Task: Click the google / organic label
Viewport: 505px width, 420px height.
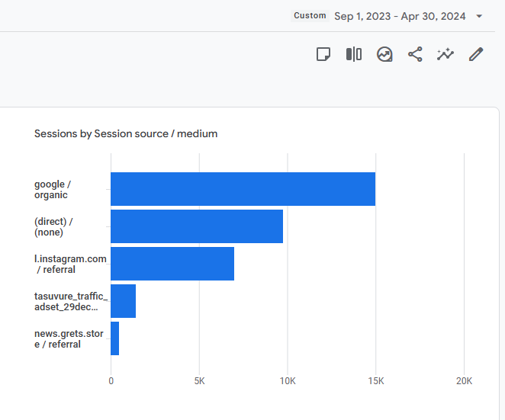Action: [53, 190]
